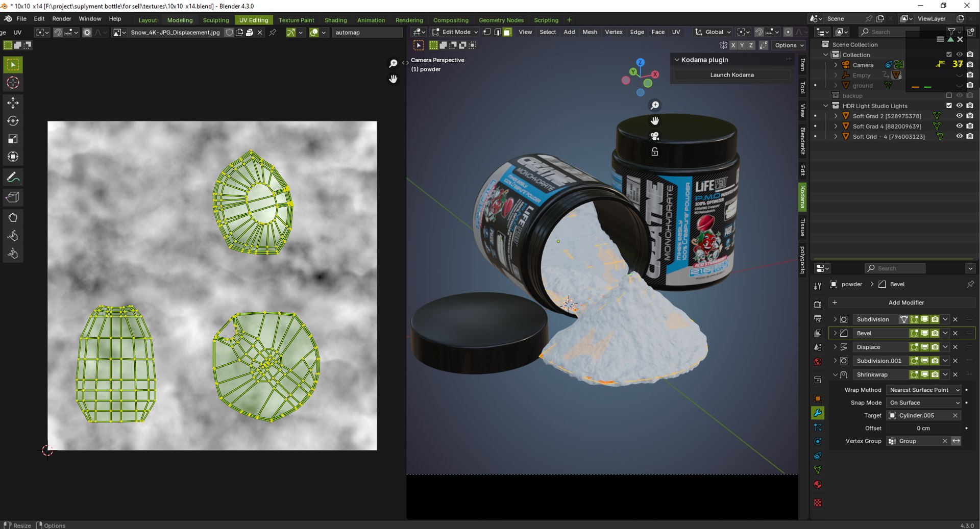Viewport: 980px width, 529px height.
Task: Toggle Bevel modifier viewport display
Action: click(924, 333)
